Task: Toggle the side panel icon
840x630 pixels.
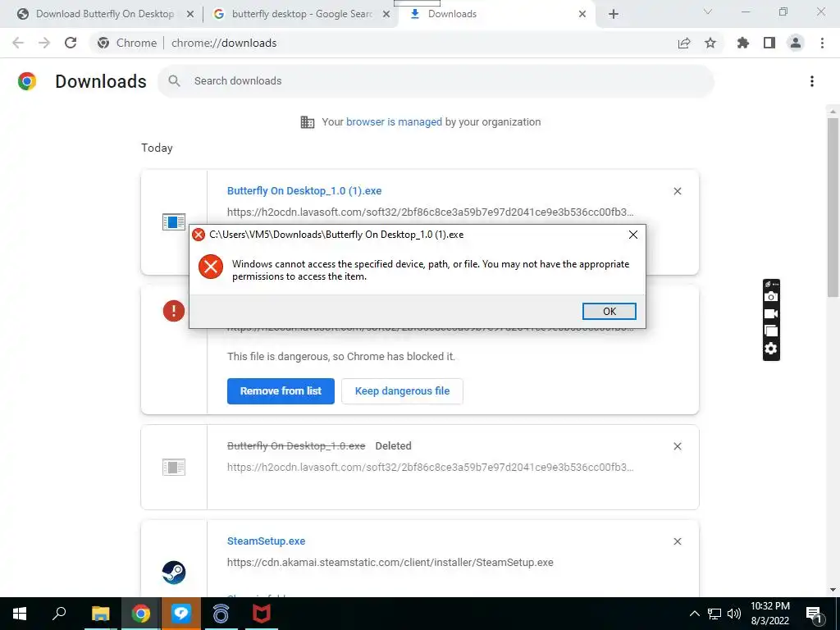Action: coord(769,43)
